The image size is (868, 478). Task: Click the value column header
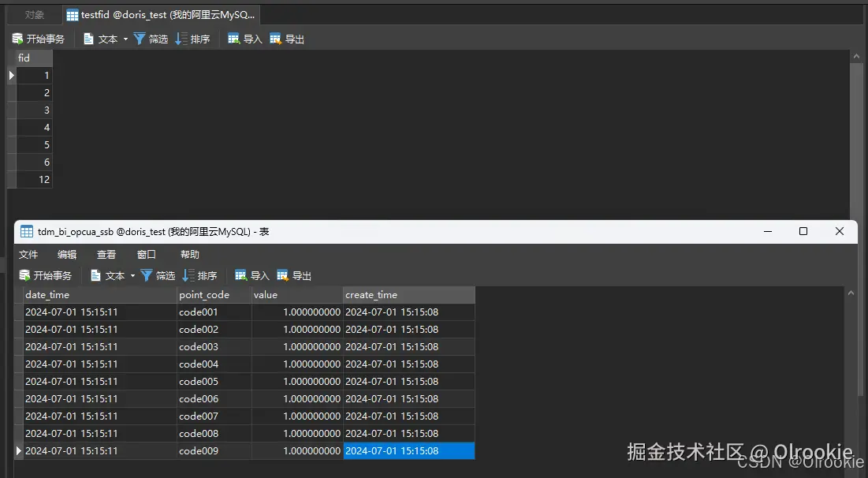(x=297, y=295)
